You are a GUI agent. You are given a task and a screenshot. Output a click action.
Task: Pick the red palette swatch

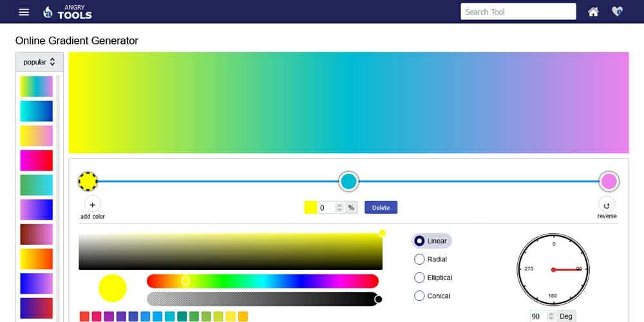pos(84,316)
